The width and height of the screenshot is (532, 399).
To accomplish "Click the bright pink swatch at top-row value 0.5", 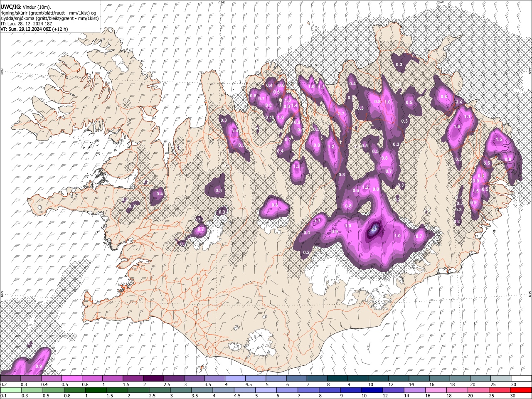I will (71, 378).
